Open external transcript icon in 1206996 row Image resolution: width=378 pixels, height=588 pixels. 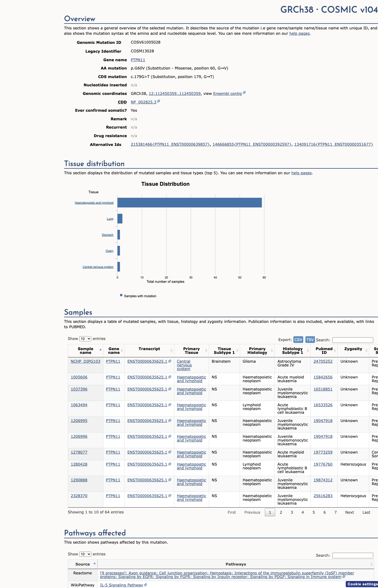point(170,436)
